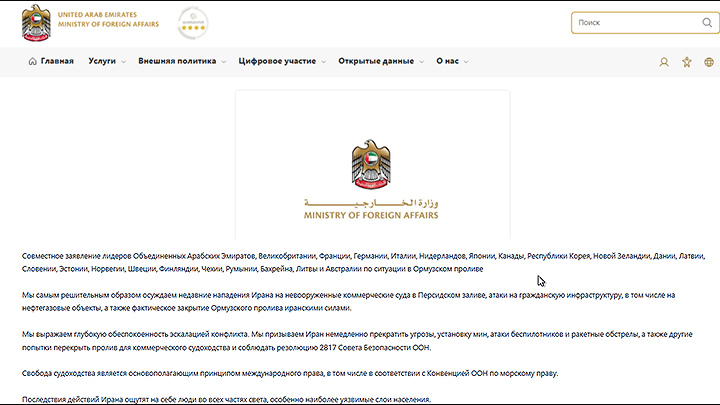Expand the Цифровое участие dropdown chevron
This screenshot has width=720, height=405.
coord(323,62)
